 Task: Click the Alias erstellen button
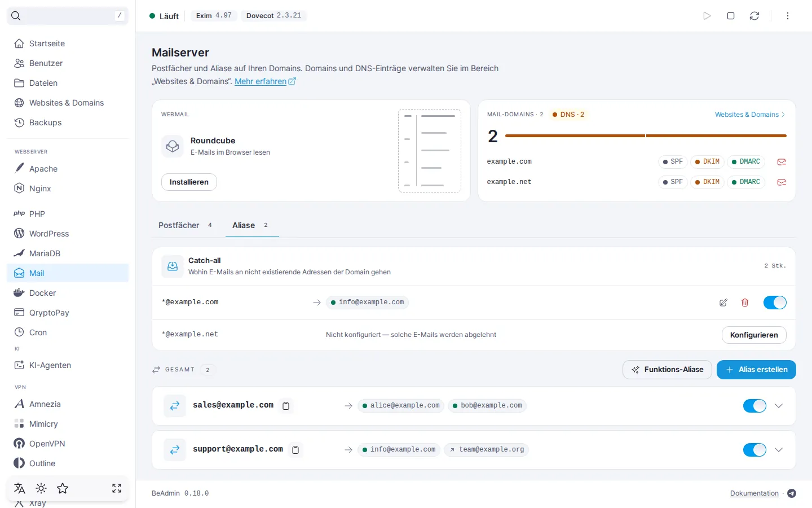756,370
